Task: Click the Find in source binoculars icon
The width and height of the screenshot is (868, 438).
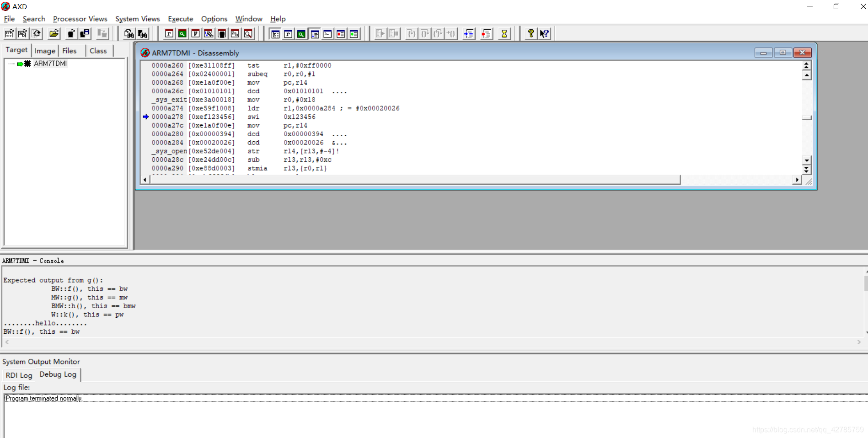Action: (129, 33)
